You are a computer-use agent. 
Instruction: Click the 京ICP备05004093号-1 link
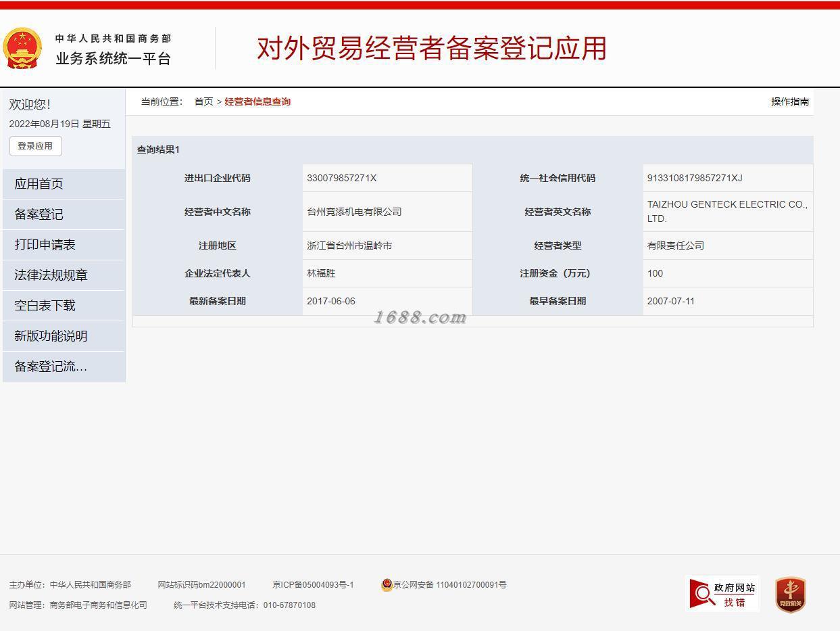(313, 585)
